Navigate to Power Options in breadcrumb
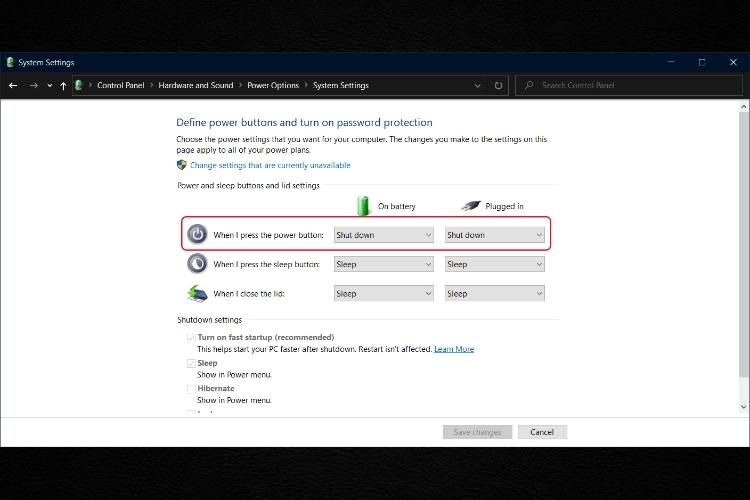Viewport: 750px width, 500px height. (x=273, y=85)
